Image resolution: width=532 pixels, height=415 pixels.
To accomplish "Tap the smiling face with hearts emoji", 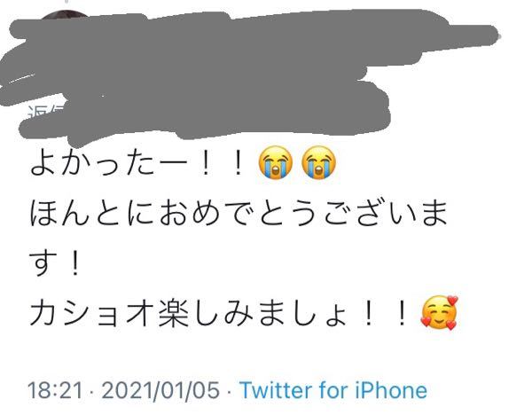I will click(x=439, y=312).
